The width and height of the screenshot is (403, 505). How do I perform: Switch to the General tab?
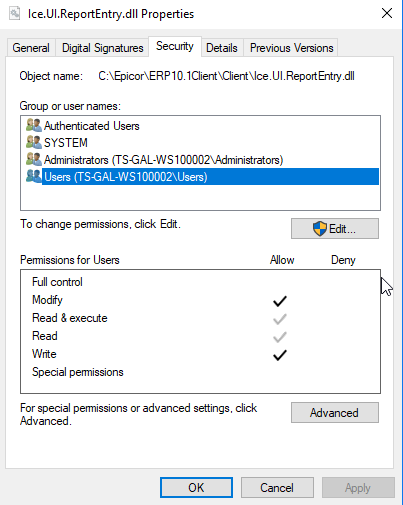[31, 48]
